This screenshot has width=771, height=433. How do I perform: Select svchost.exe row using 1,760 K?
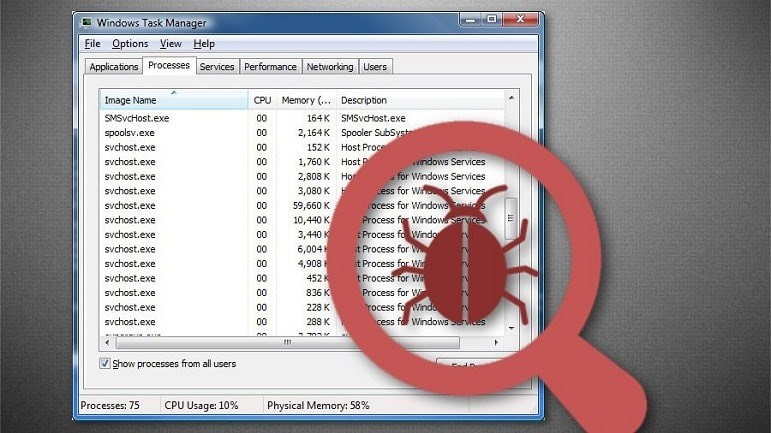click(x=302, y=162)
